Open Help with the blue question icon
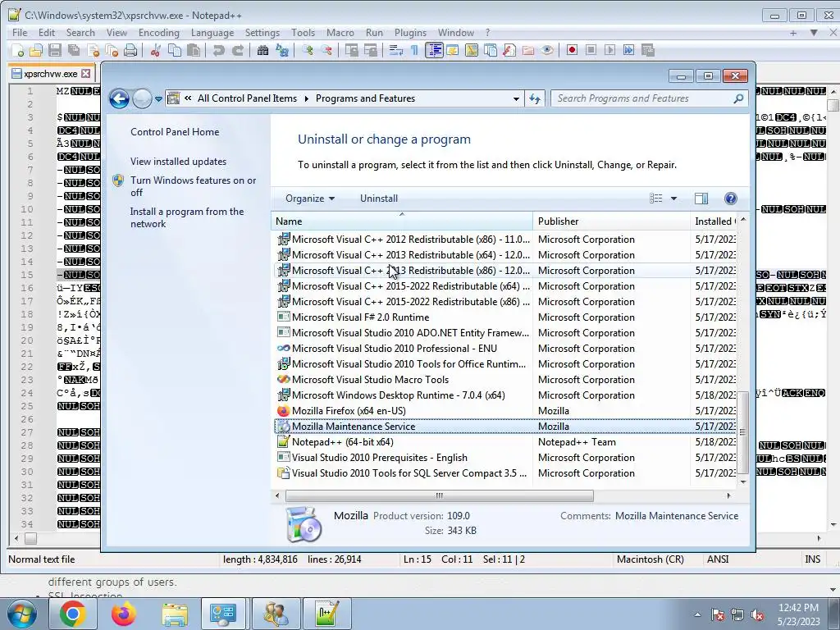 pos(730,199)
